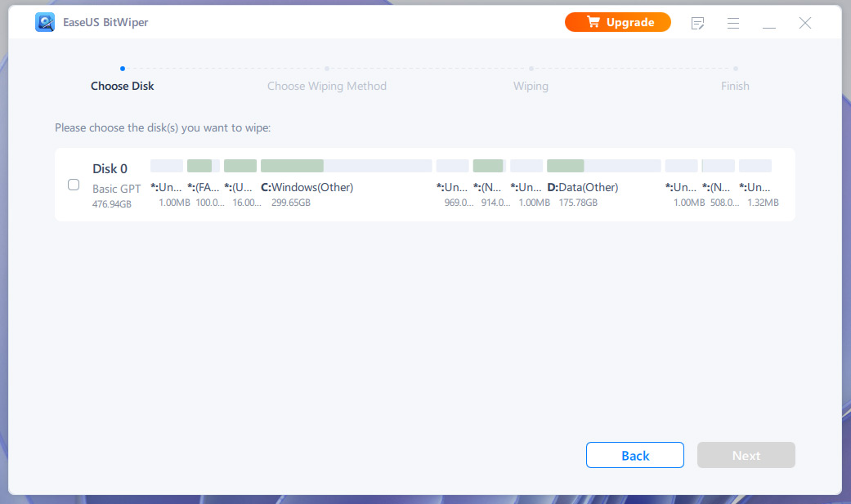851x504 pixels.
Task: Click the Next button
Action: [746, 455]
